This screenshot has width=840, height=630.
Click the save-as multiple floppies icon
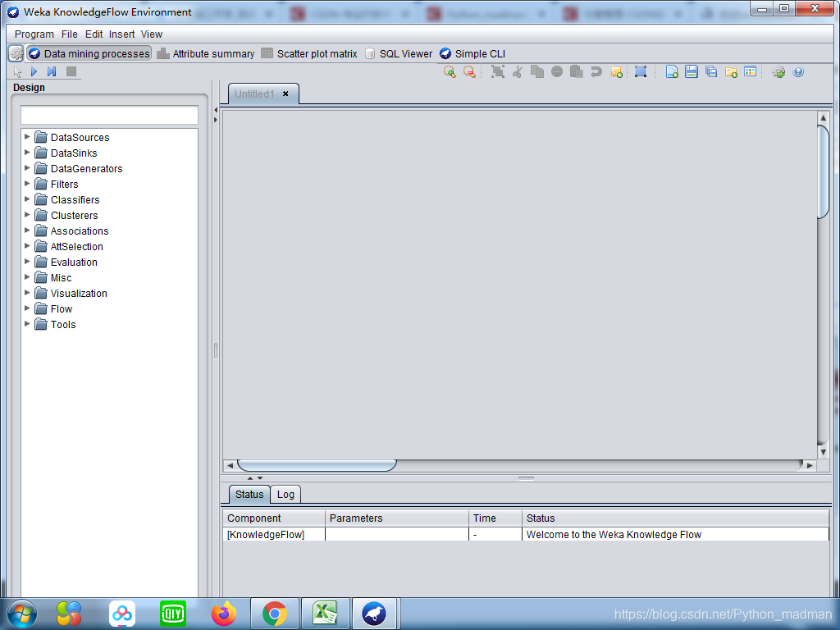[x=711, y=72]
